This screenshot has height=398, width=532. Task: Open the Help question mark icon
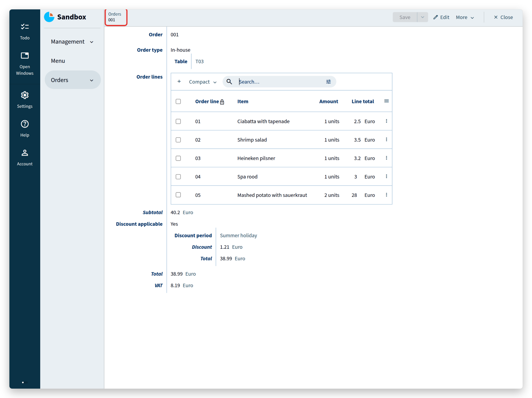tap(25, 124)
